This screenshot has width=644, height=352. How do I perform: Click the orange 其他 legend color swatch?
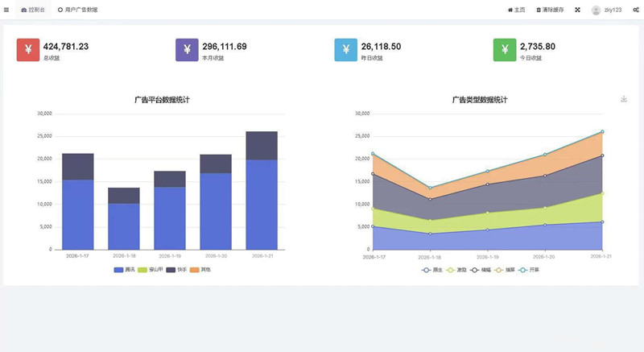click(x=194, y=269)
